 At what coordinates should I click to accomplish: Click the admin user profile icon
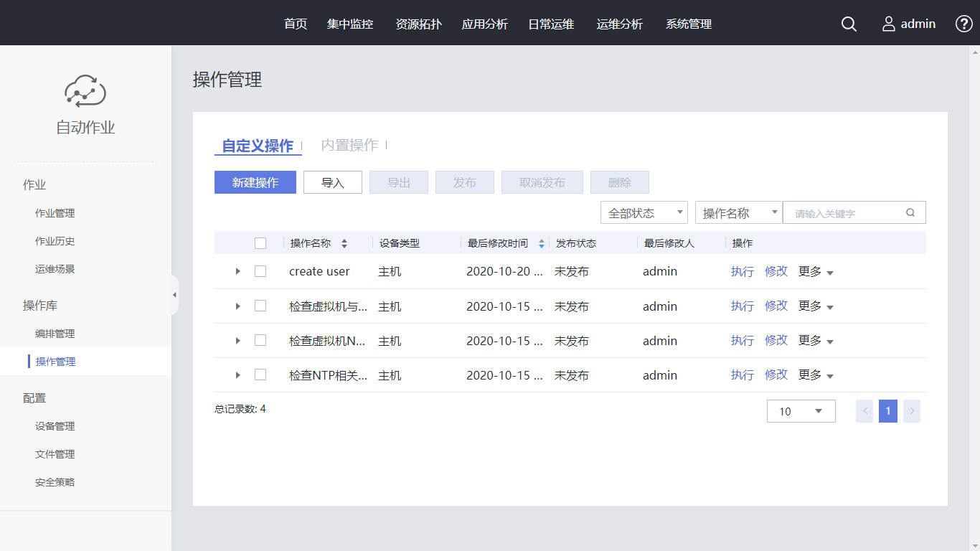click(x=889, y=24)
